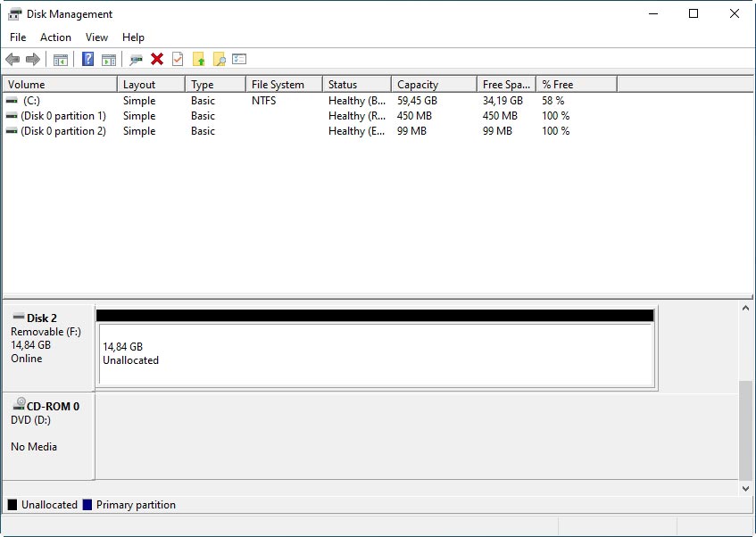
Task: Sort by the Capacity column header
Action: coord(434,85)
